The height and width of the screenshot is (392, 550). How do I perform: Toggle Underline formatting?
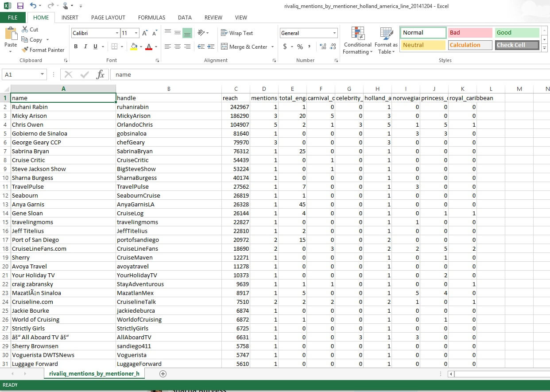(96, 47)
